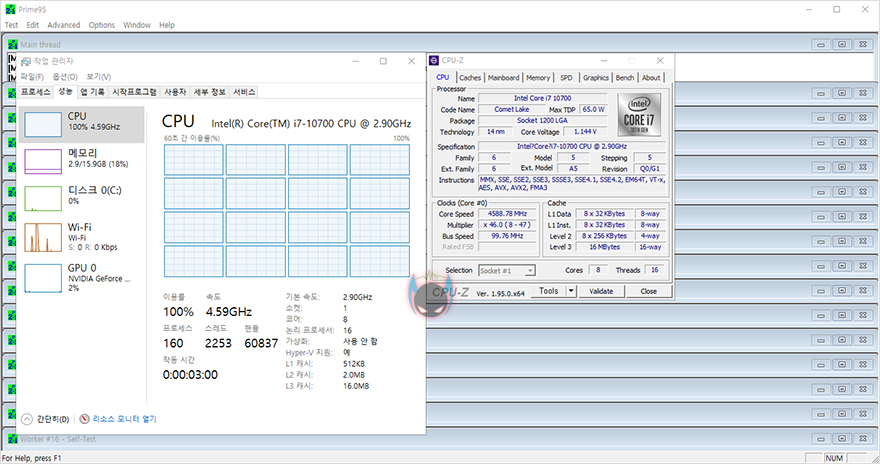Screen dimensions: 880x464
Task: Switch to the 서비스 tab
Action: coord(244,92)
